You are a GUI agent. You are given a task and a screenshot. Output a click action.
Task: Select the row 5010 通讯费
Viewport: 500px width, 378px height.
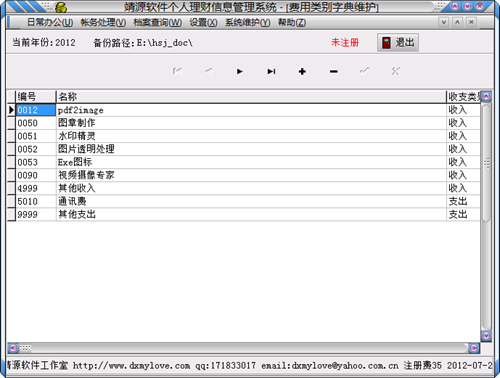coord(244,201)
